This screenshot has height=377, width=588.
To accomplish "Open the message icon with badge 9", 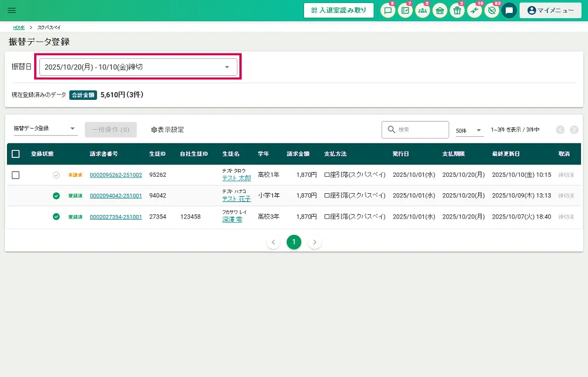I will click(x=387, y=11).
